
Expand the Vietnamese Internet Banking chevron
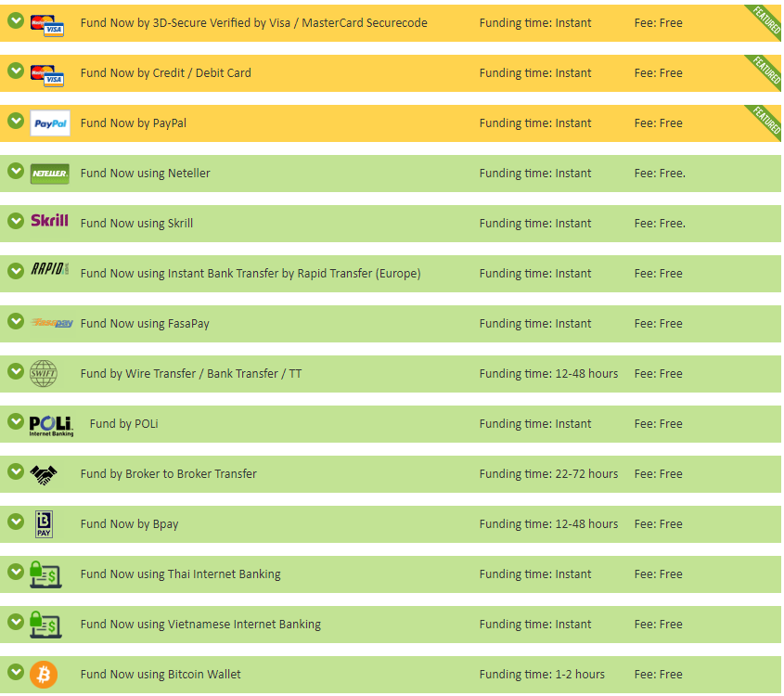(x=16, y=622)
